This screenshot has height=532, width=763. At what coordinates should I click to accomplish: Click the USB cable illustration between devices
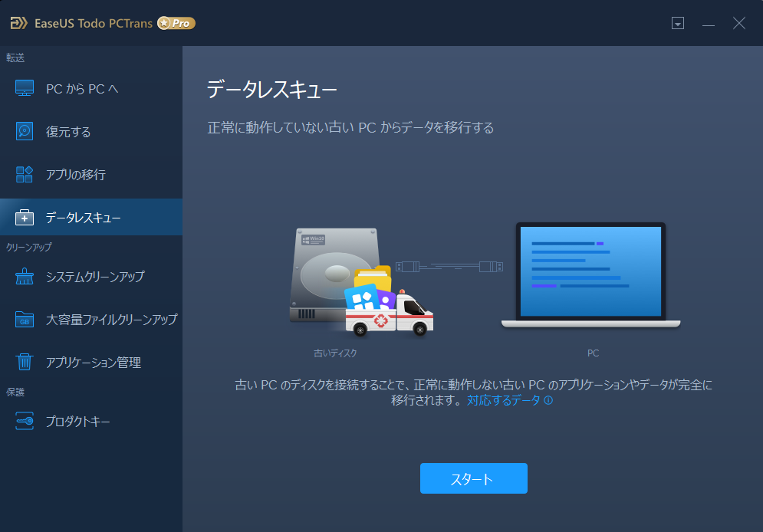tap(449, 267)
